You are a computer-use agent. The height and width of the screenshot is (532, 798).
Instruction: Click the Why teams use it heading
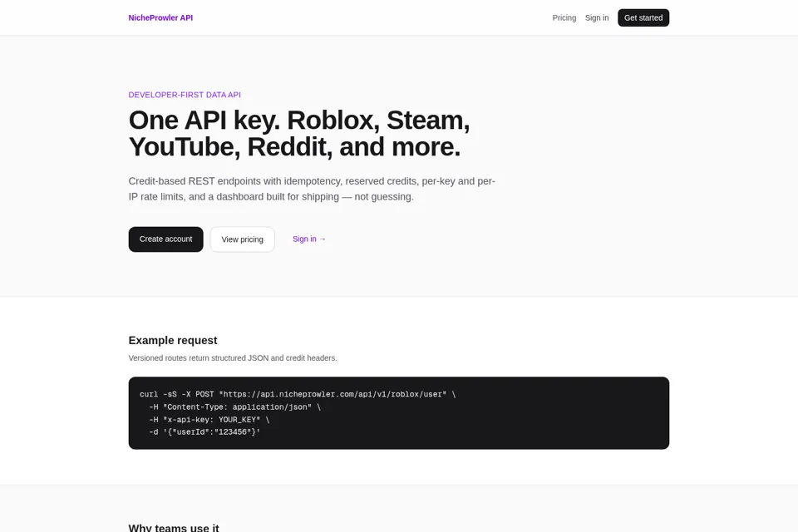174,527
